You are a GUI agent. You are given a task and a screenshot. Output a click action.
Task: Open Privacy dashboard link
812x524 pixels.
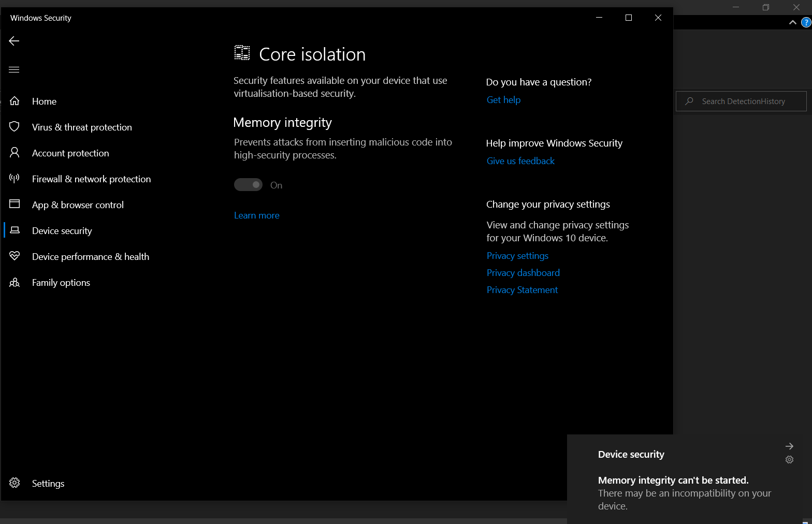tap(523, 273)
